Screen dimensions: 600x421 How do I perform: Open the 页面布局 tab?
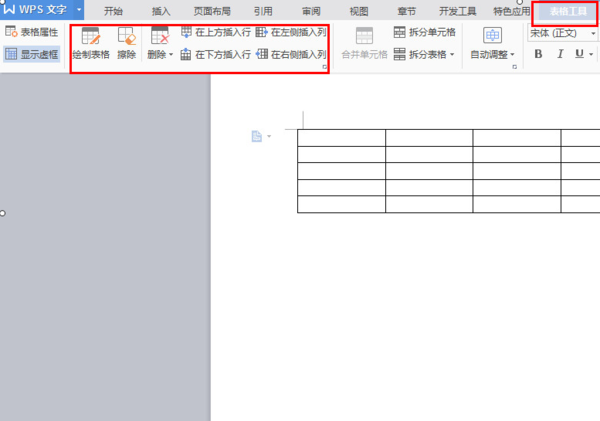pos(212,11)
